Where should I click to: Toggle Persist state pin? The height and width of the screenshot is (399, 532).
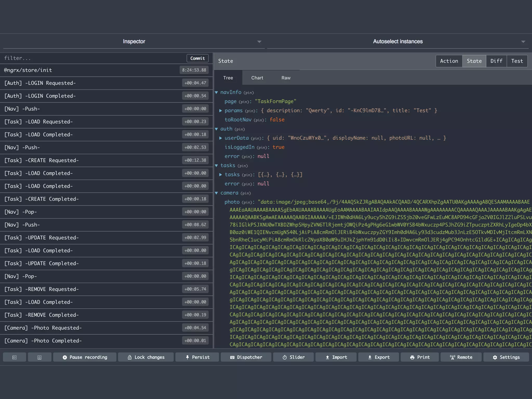pyautogui.click(x=197, y=357)
